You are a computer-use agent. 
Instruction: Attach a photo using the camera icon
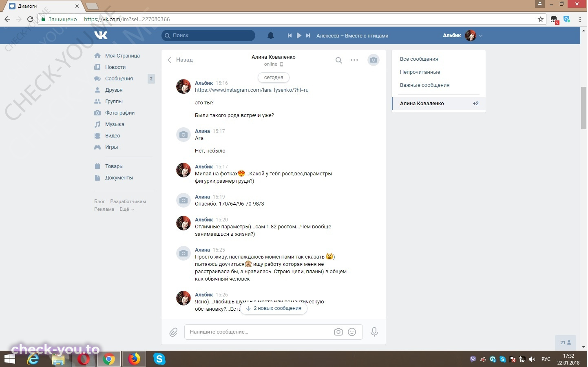point(338,332)
